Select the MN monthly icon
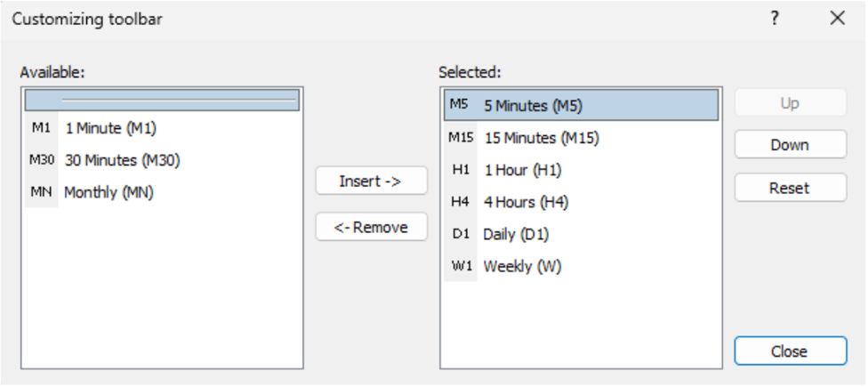 (42, 192)
